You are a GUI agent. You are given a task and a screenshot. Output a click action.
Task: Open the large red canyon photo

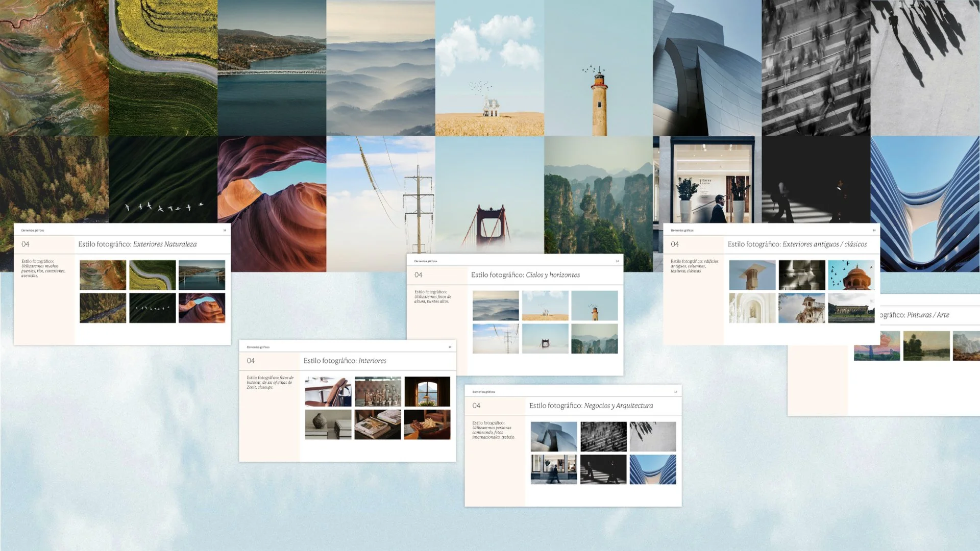[x=272, y=204]
